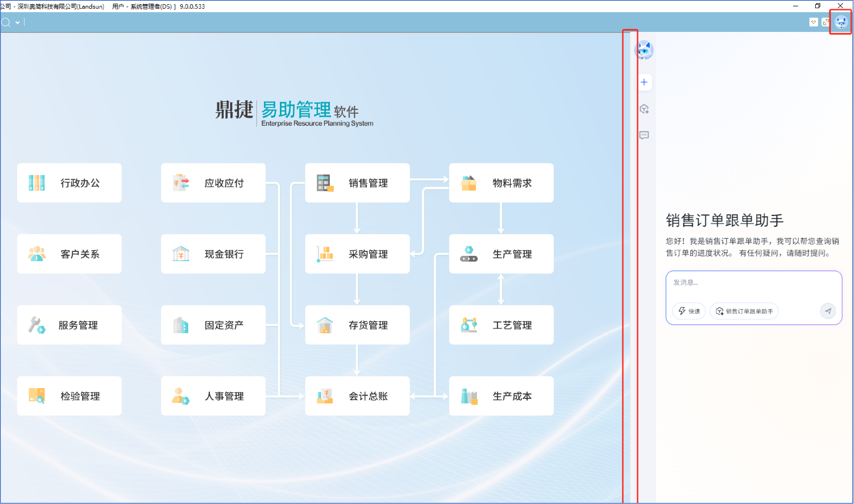Click the 客户关系 module icon
This screenshot has width=854, height=504.
pyautogui.click(x=37, y=254)
